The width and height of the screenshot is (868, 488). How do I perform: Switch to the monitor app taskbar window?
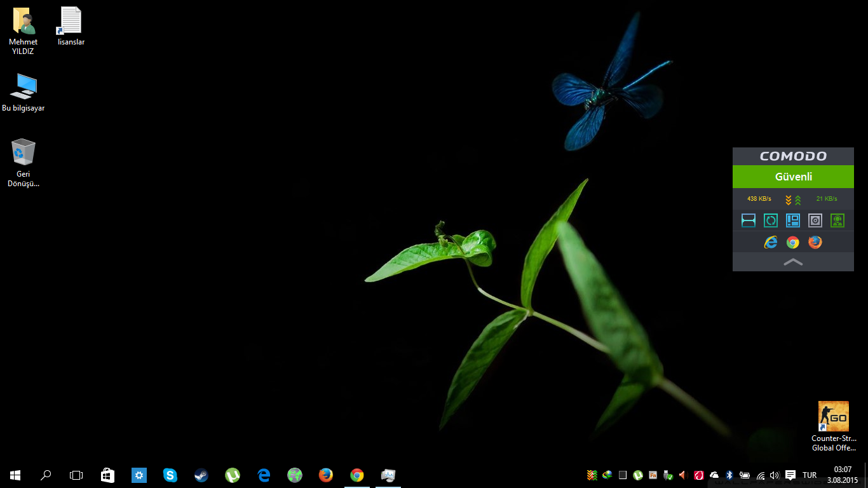388,475
